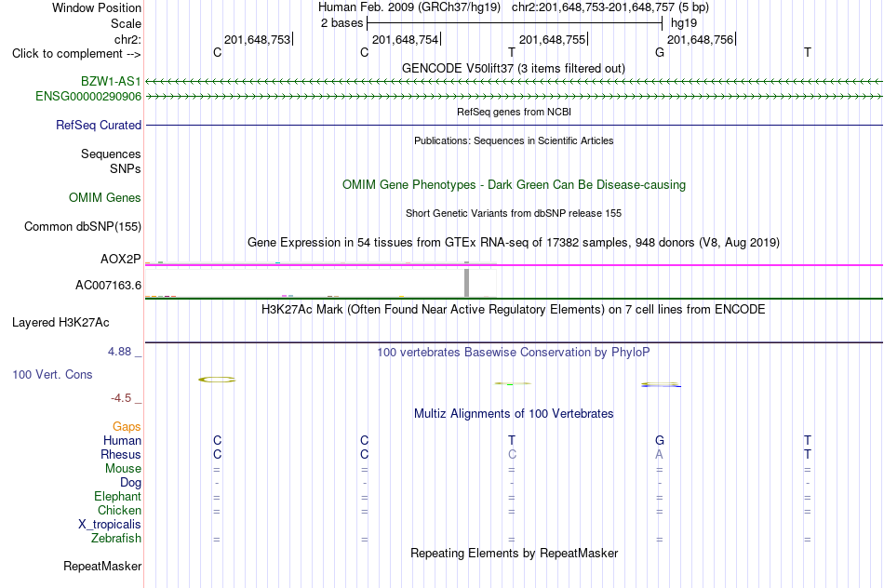
Task: Click the -4.5 PhyloP lower value
Action: (121, 398)
